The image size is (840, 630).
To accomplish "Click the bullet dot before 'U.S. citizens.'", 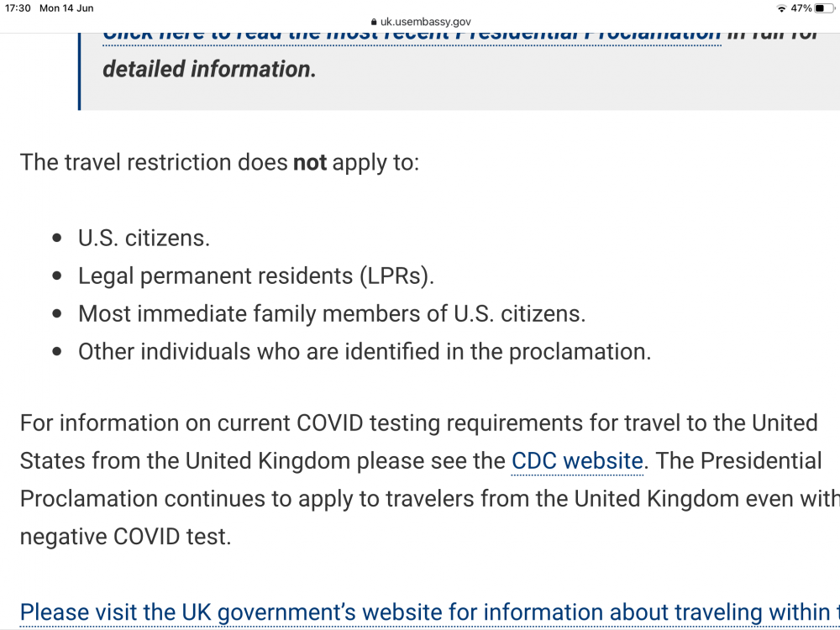I will [57, 239].
